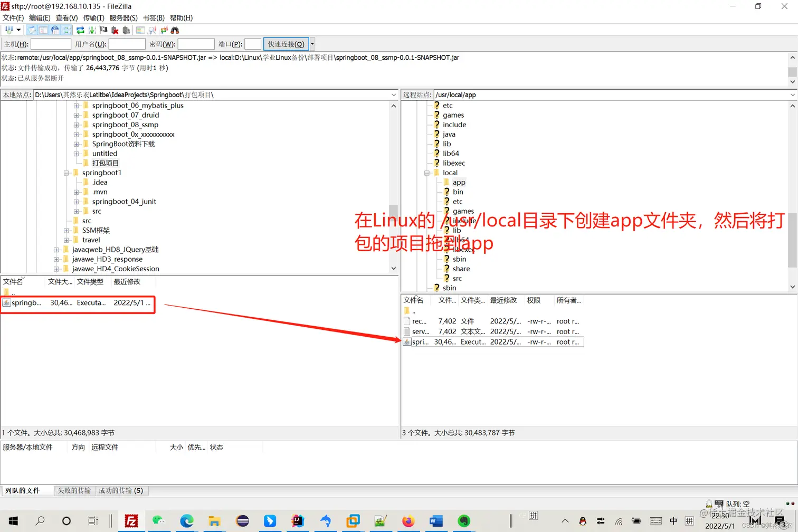The height and width of the screenshot is (532, 798).
Task: Click the Windows Start button
Action: tap(13, 521)
